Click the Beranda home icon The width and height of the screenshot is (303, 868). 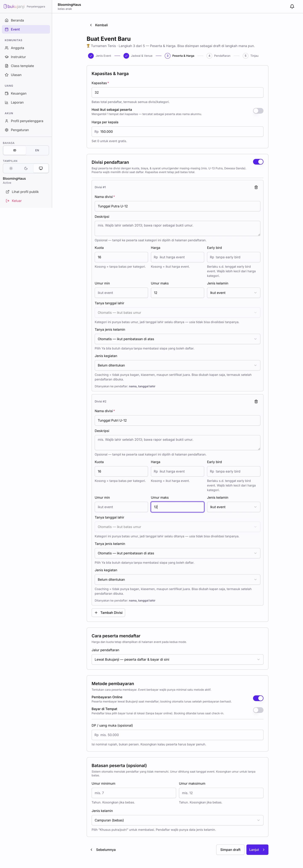[x=7, y=21]
